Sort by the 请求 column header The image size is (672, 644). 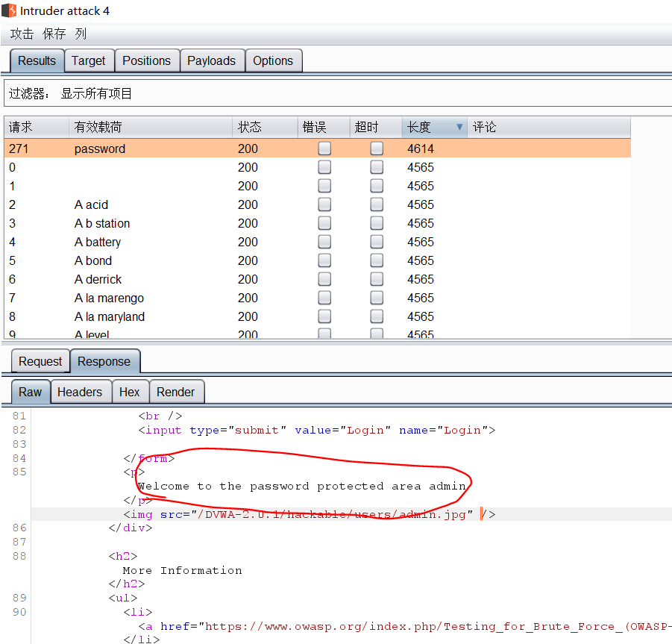point(37,127)
